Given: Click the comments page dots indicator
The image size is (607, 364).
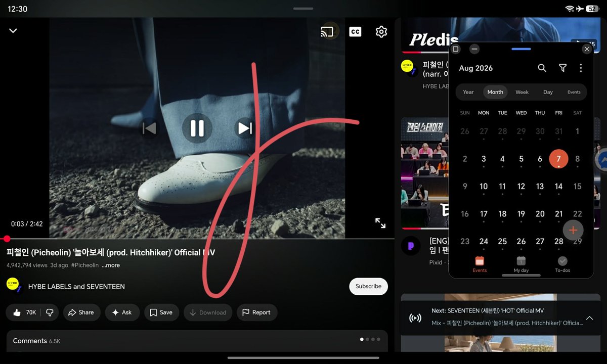Looking at the screenshot, I should (x=371, y=339).
